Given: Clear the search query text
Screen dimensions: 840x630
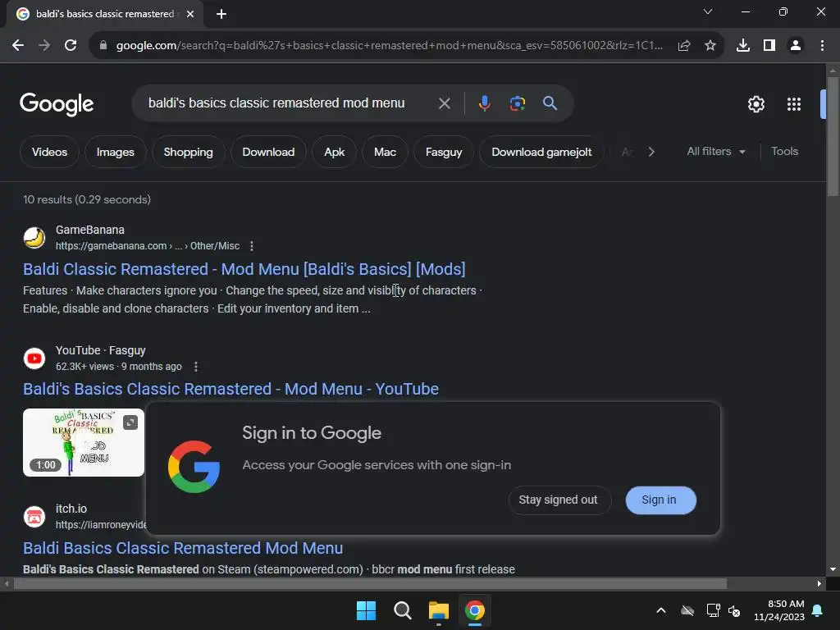Looking at the screenshot, I should click(444, 103).
